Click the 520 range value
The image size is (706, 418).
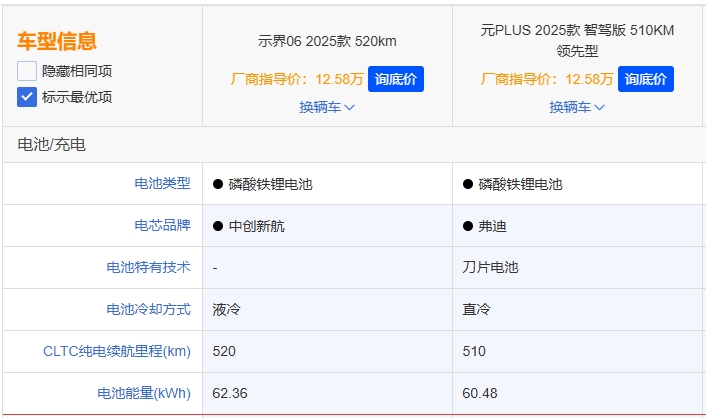224,351
